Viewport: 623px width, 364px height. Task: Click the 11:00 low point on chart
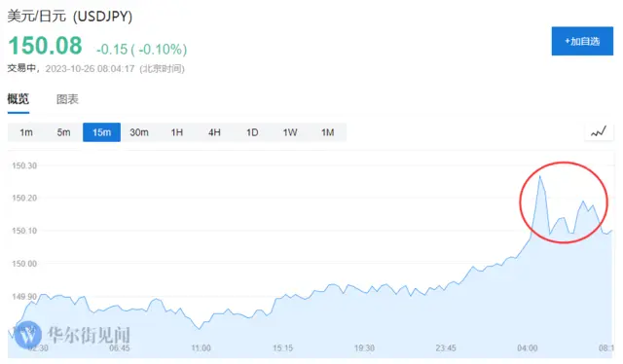(199, 329)
